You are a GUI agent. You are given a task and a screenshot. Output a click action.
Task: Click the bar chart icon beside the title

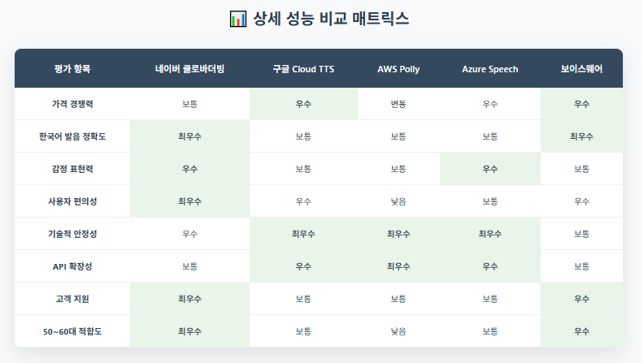coord(238,19)
